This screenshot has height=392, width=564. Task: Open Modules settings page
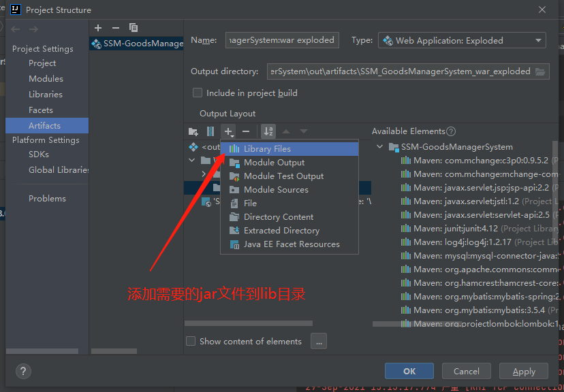(x=46, y=79)
